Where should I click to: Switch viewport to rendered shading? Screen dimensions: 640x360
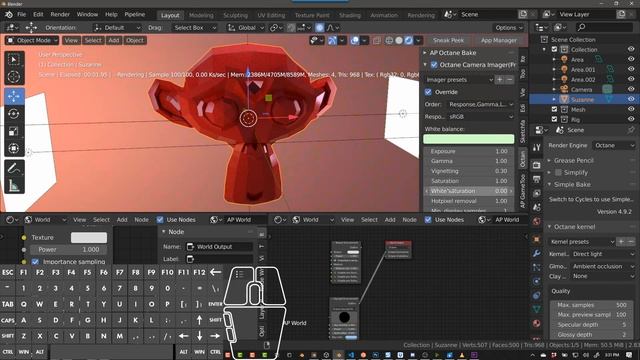409,40
